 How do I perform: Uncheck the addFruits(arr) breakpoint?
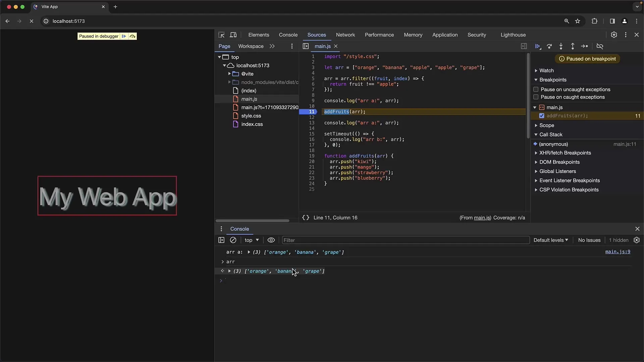pos(542,116)
